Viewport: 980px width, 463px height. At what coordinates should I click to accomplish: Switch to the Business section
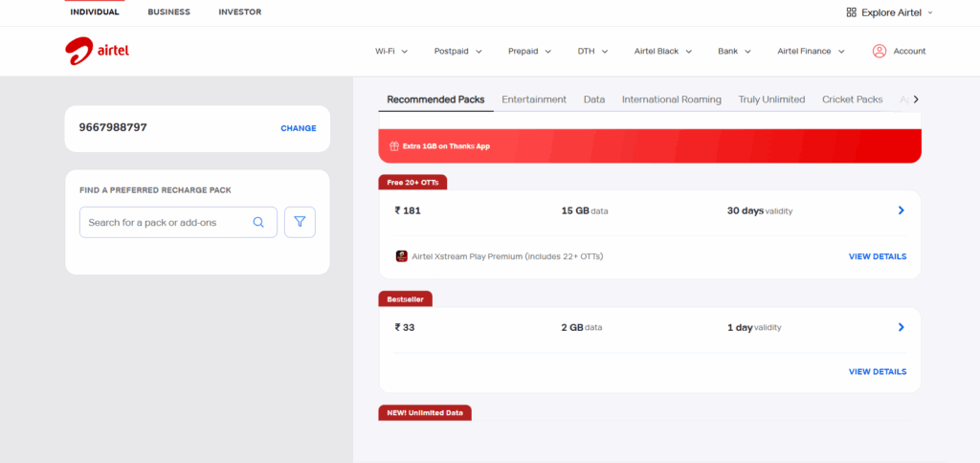point(168,12)
